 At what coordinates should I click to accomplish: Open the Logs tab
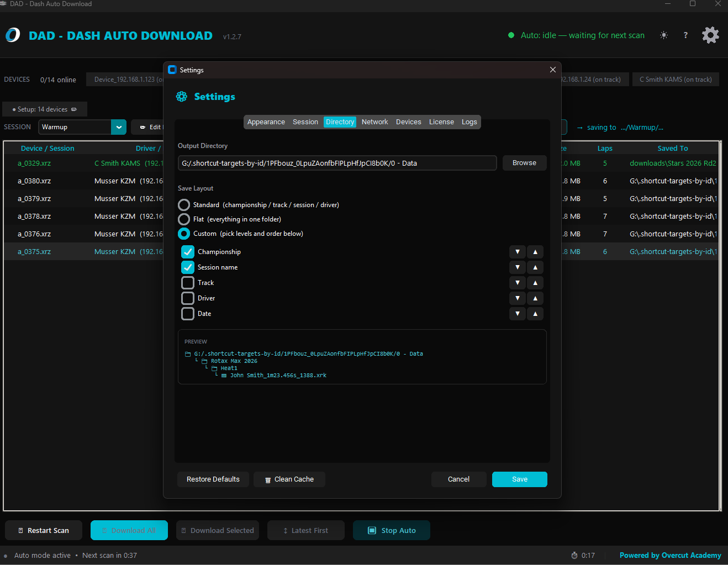pos(469,122)
